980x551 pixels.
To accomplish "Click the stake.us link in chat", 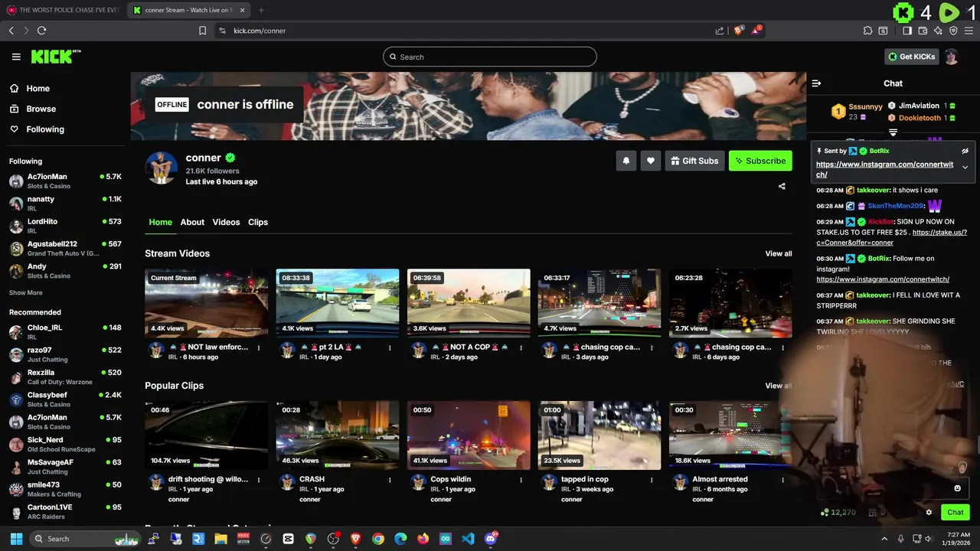I will pos(891,237).
